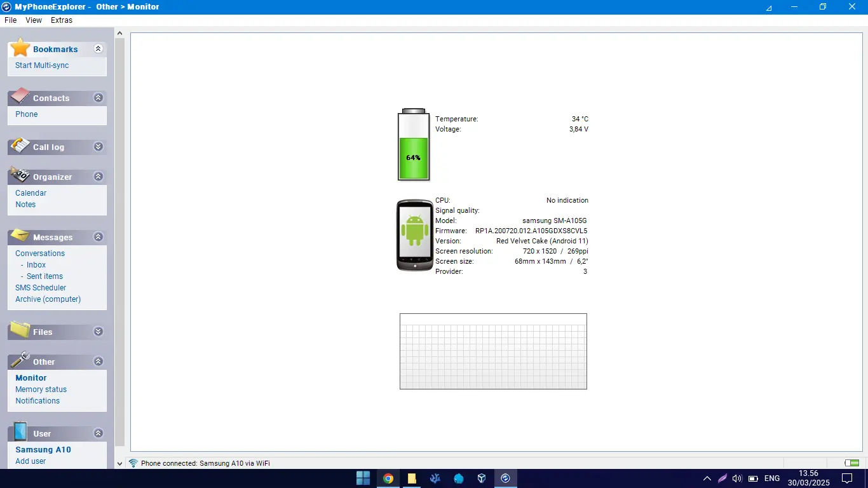
Task: Click the Red Velvet Cake version text
Action: coord(542,241)
